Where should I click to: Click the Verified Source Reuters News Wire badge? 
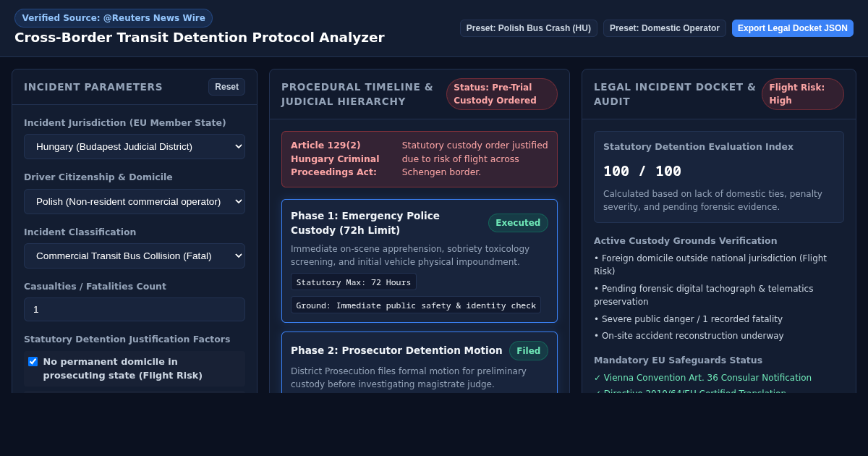coord(114,18)
